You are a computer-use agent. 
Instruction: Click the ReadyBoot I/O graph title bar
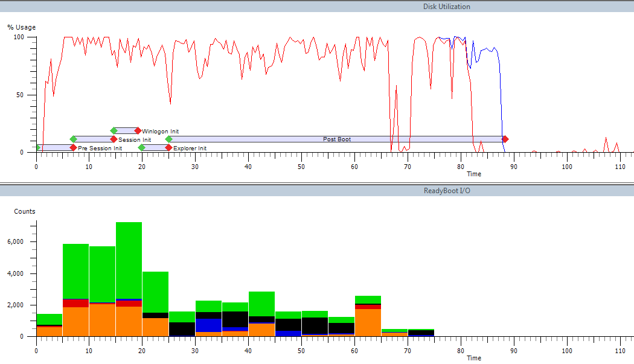[446, 191]
